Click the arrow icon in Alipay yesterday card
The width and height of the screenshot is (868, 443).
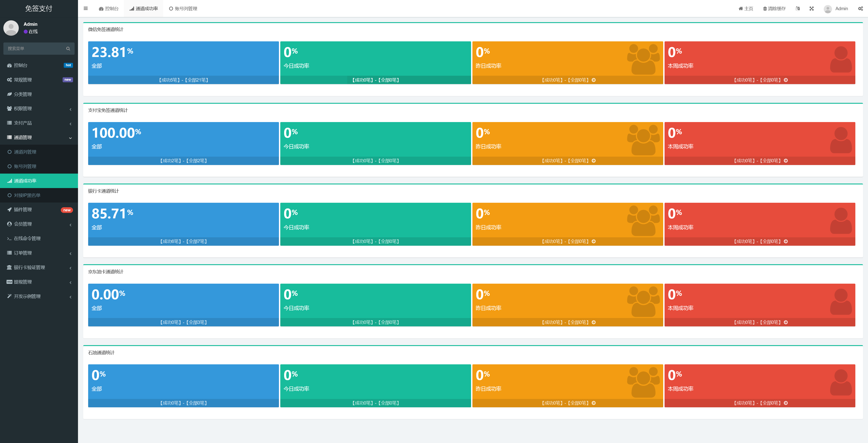[594, 161]
